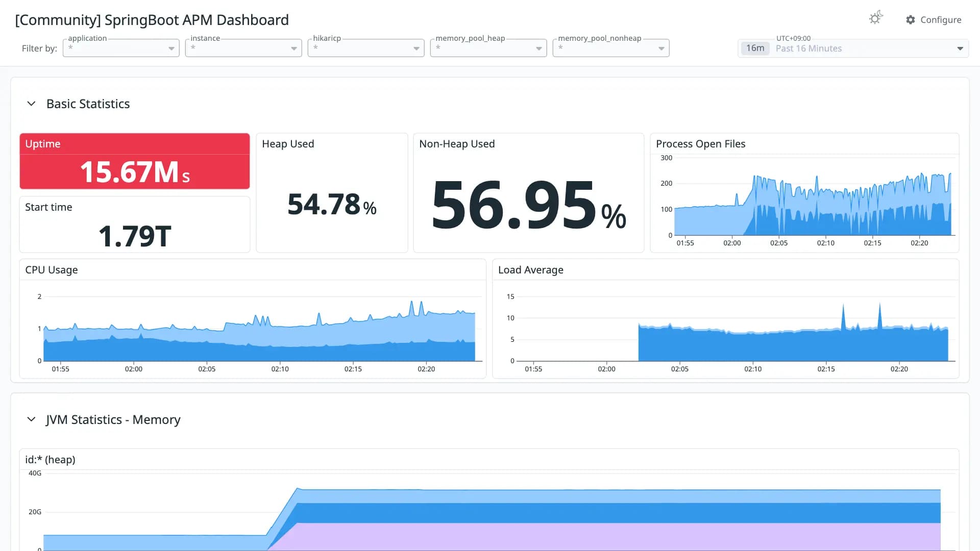Open the memory_pool_heap filter dropdown
The height and width of the screenshot is (551, 980).
pyautogui.click(x=488, y=48)
